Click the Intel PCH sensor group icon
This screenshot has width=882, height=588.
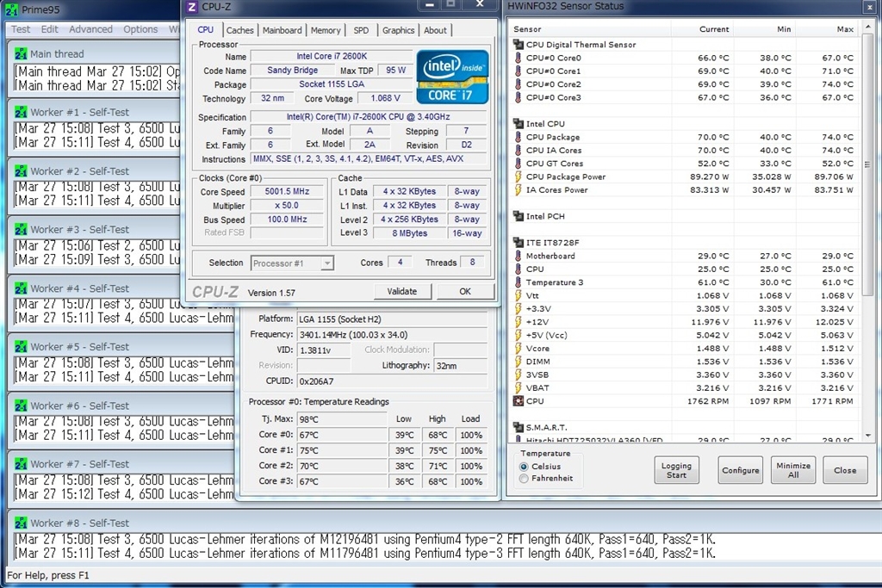click(518, 216)
